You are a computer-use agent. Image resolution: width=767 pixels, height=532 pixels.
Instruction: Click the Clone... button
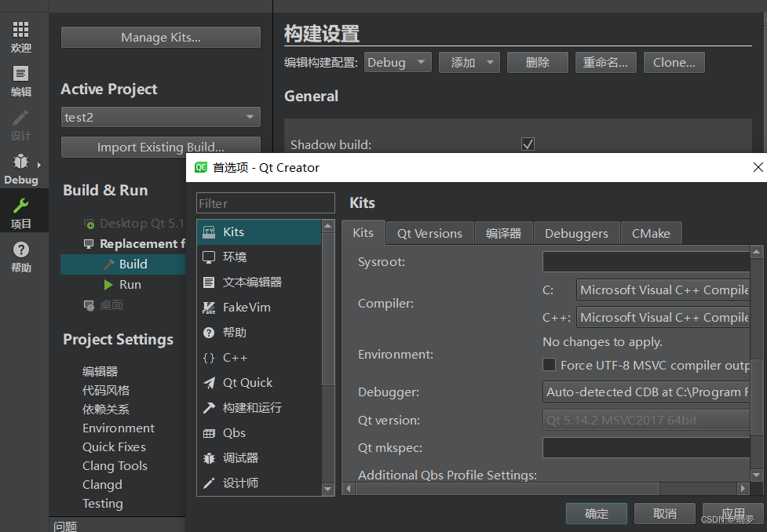pyautogui.click(x=674, y=63)
